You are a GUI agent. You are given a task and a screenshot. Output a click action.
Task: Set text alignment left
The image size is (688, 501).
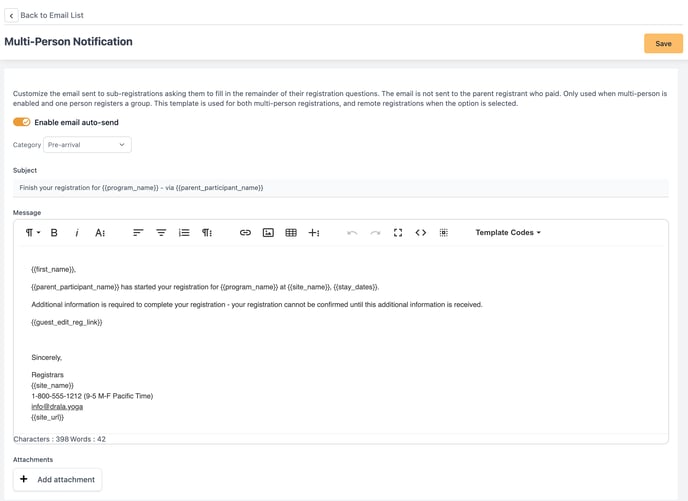click(x=138, y=233)
